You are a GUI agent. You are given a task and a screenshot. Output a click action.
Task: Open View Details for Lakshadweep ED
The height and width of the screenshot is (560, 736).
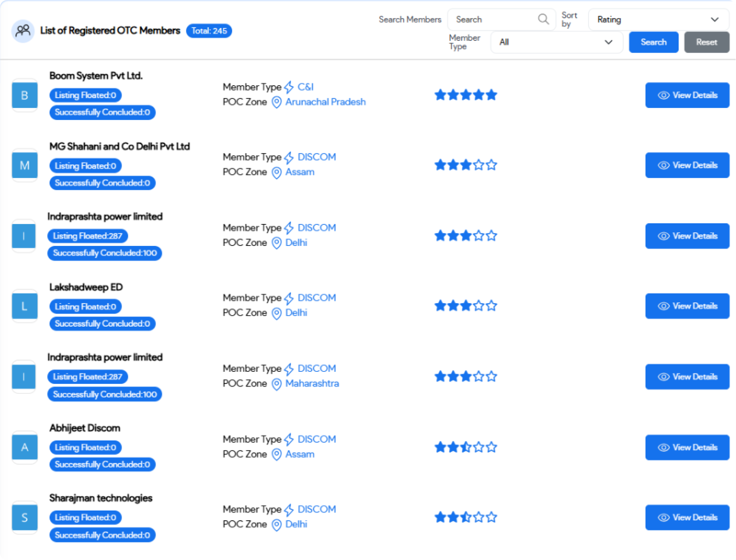coord(687,306)
